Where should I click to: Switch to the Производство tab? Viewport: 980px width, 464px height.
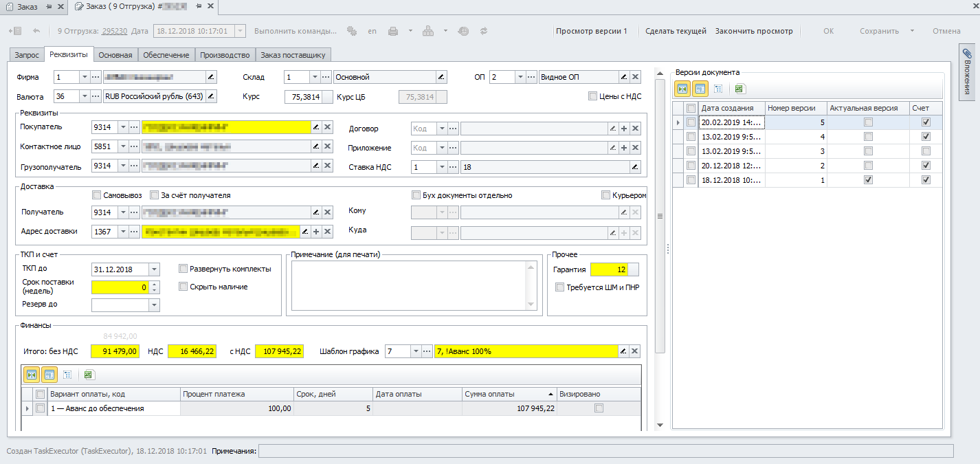pyautogui.click(x=225, y=54)
